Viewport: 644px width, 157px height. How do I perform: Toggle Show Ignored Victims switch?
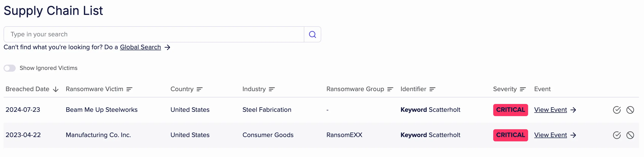tap(10, 68)
